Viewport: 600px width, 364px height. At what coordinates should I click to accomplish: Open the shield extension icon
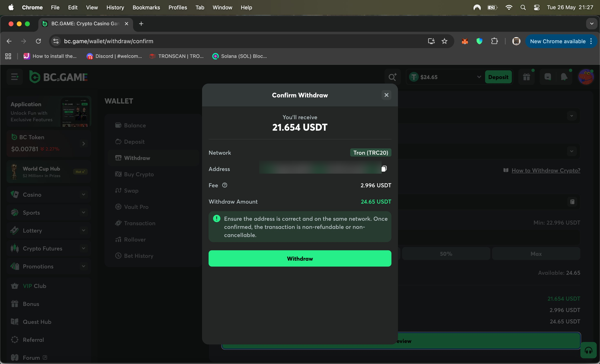click(479, 41)
